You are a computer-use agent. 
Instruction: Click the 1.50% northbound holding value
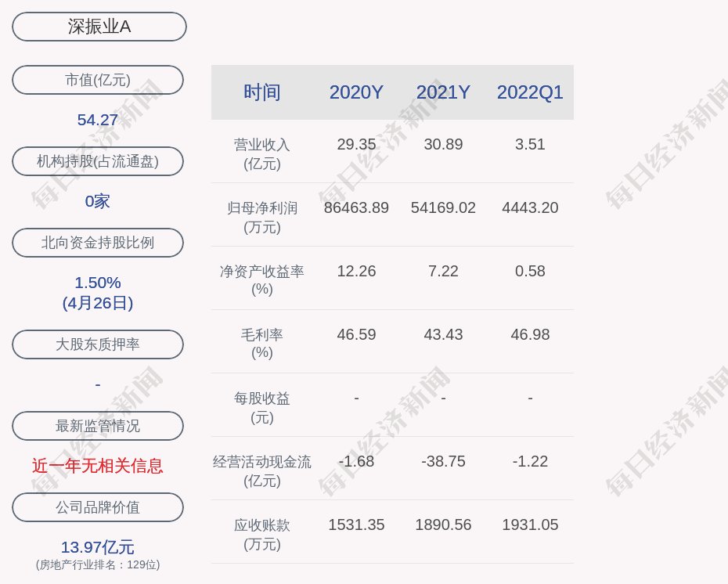click(x=98, y=283)
